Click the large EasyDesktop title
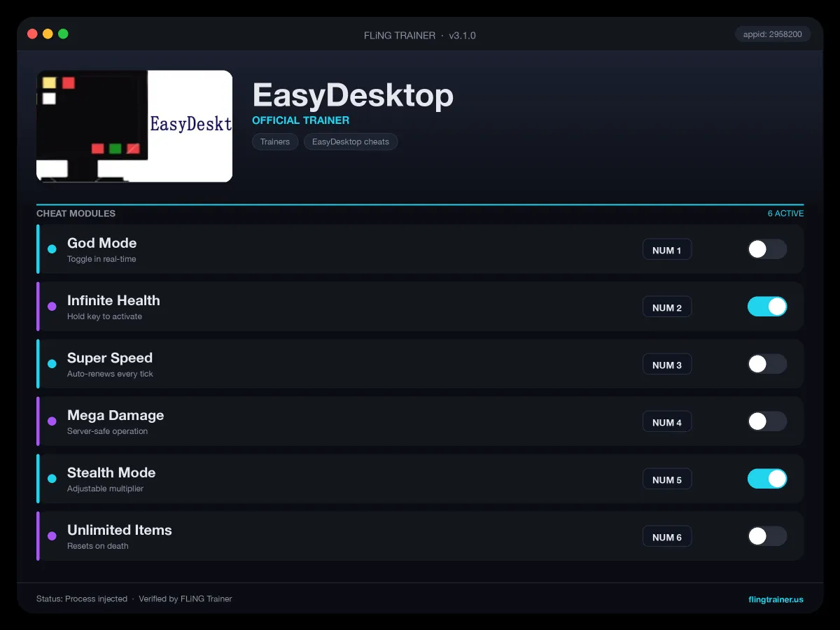840x630 pixels. click(353, 95)
